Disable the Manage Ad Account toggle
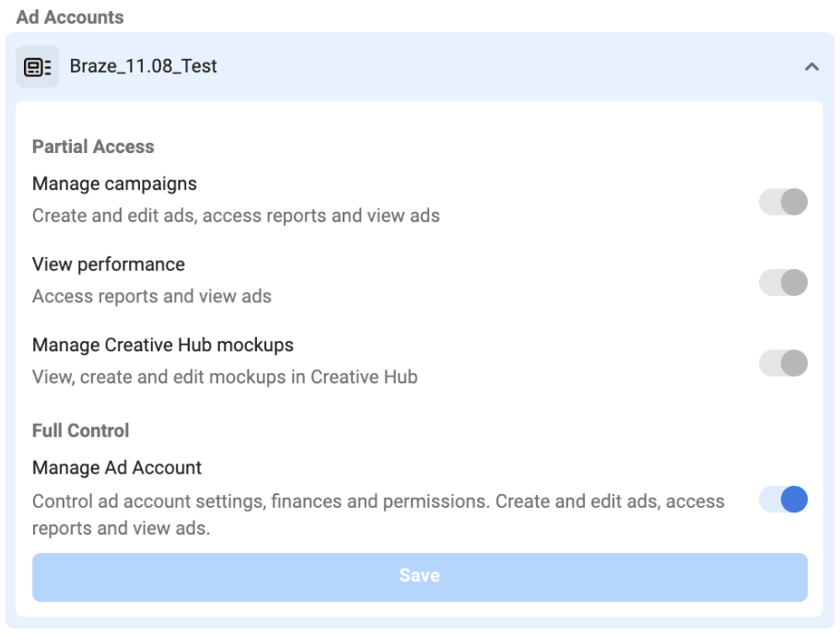Viewport: 840px width, 636px height. 783,500
